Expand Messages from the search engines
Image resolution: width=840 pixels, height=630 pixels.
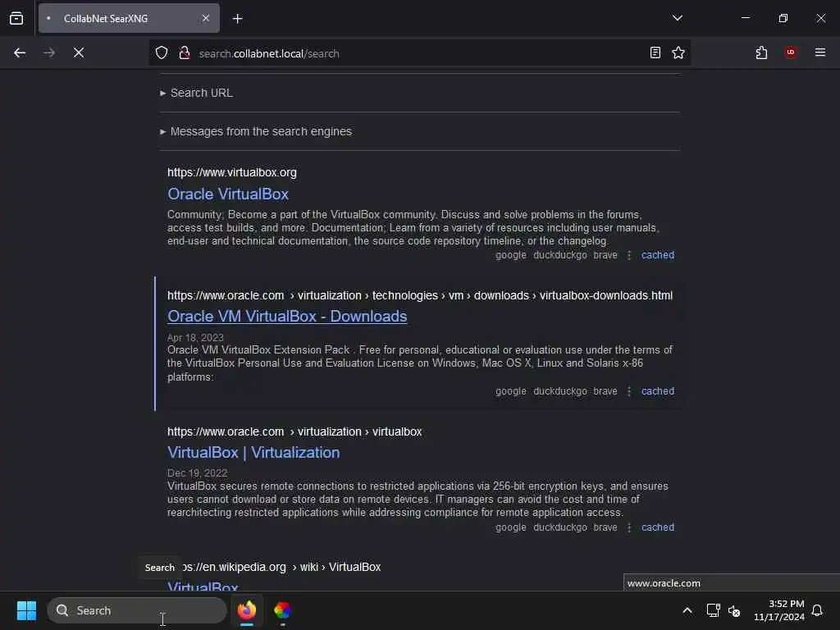[x=256, y=131]
